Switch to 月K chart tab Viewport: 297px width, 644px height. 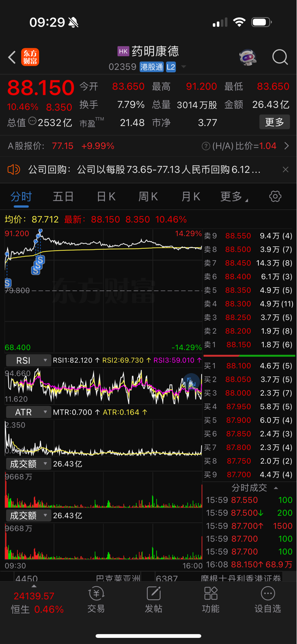(191, 196)
